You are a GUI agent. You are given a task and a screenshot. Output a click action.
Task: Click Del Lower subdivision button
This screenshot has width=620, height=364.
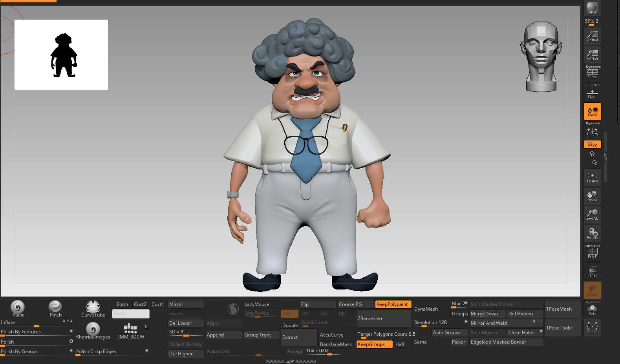click(186, 323)
